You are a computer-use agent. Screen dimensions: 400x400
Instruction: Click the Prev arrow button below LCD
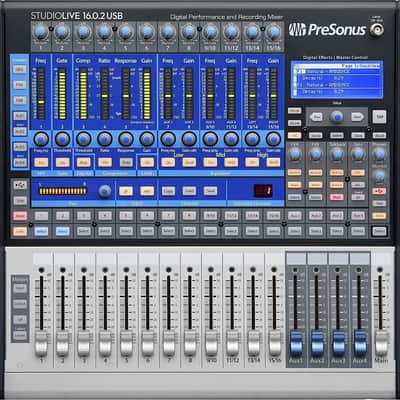click(x=316, y=117)
